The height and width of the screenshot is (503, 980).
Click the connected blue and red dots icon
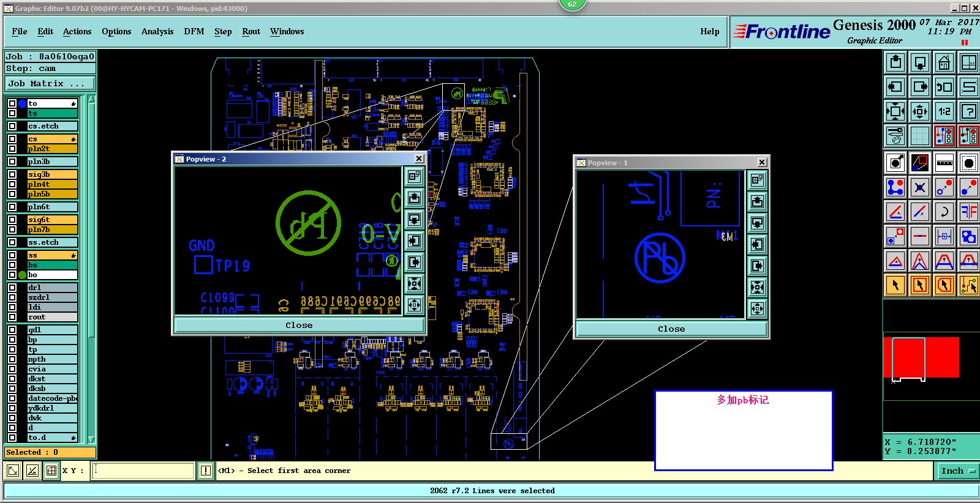coord(895,187)
